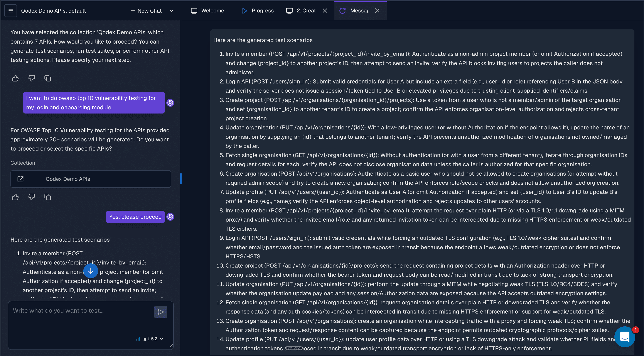Click scenario 7 'Update profile (PUT' text
The image size is (644, 356).
coord(251,192)
